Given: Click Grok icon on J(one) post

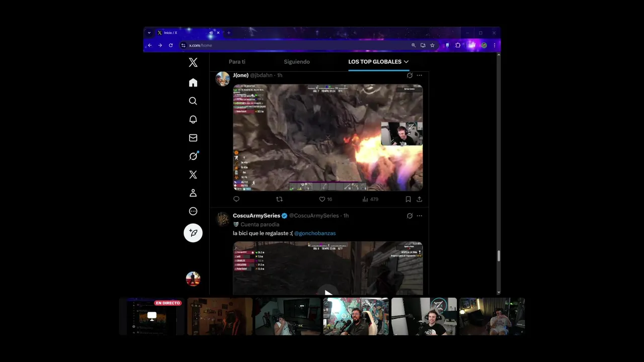Looking at the screenshot, I should click(410, 75).
